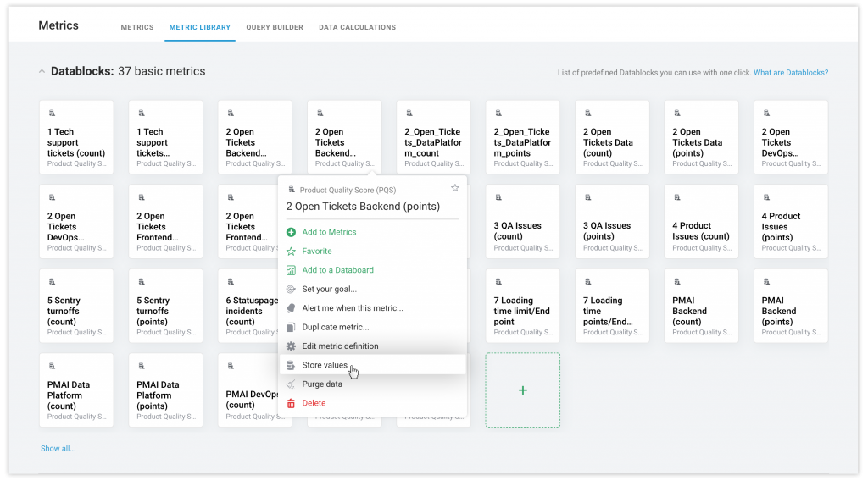Click the red trash icon beside Delete

click(291, 403)
